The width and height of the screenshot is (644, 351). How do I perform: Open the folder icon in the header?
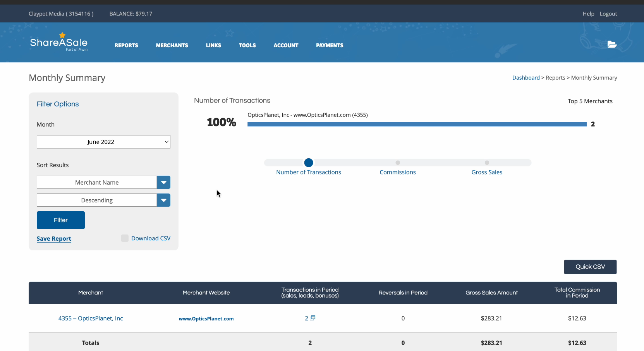(612, 44)
